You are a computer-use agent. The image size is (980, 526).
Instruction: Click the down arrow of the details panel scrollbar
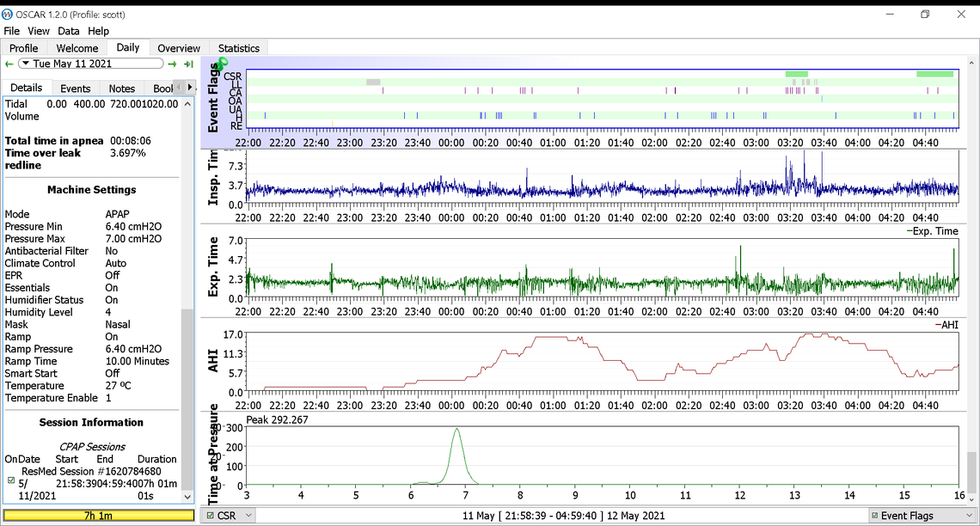tap(187, 497)
